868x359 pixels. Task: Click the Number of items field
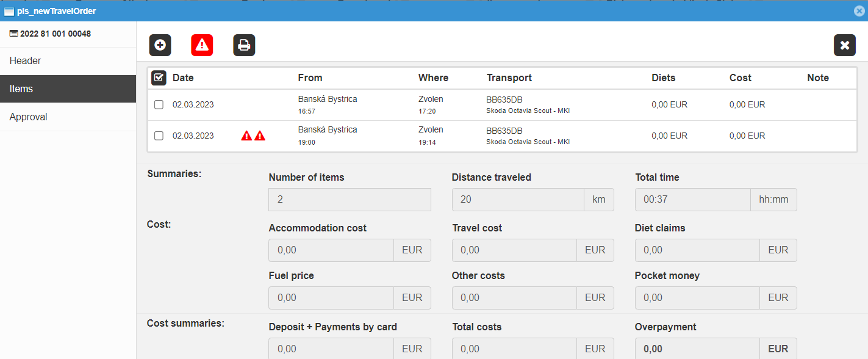[x=350, y=200]
